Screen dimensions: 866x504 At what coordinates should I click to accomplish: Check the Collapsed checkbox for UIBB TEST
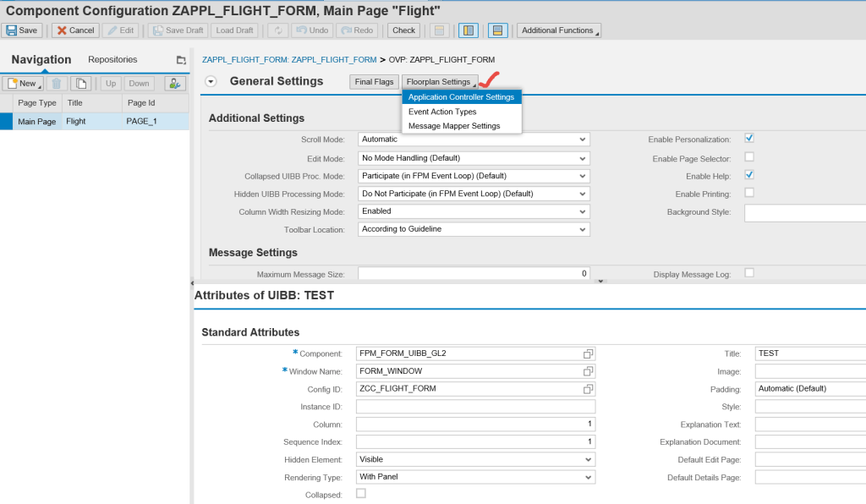(x=360, y=492)
